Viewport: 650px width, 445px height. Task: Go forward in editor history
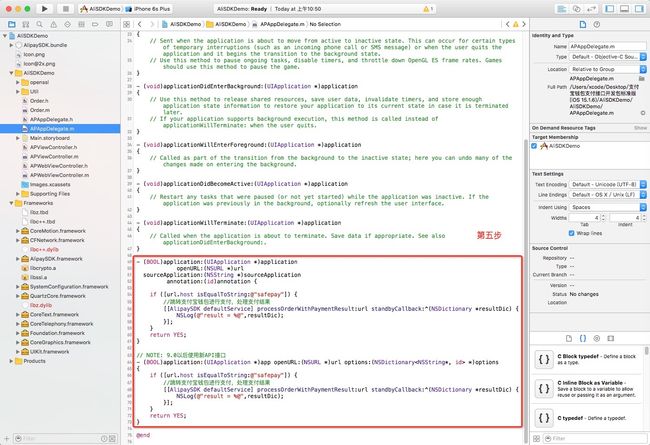click(152, 24)
